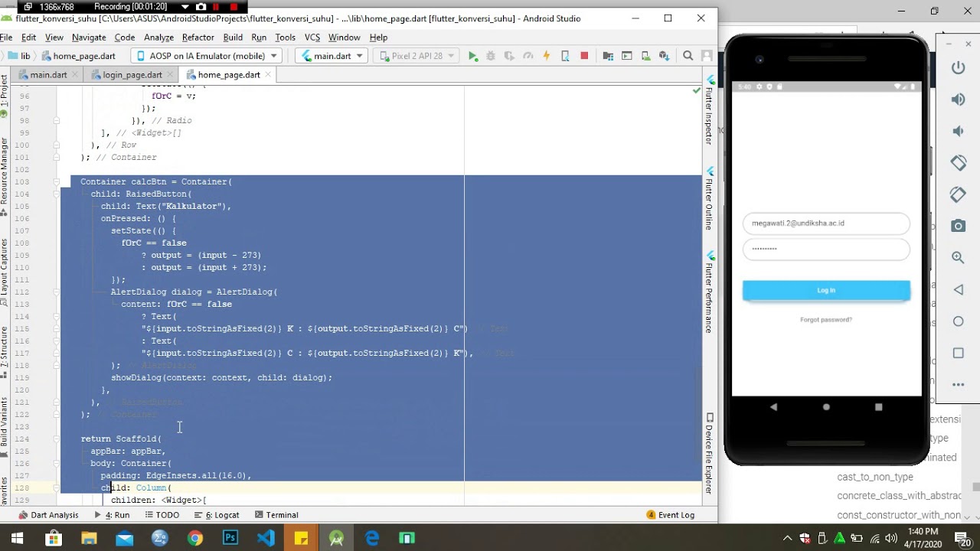
Task: Tap the Android back button on phone screen
Action: pos(773,407)
